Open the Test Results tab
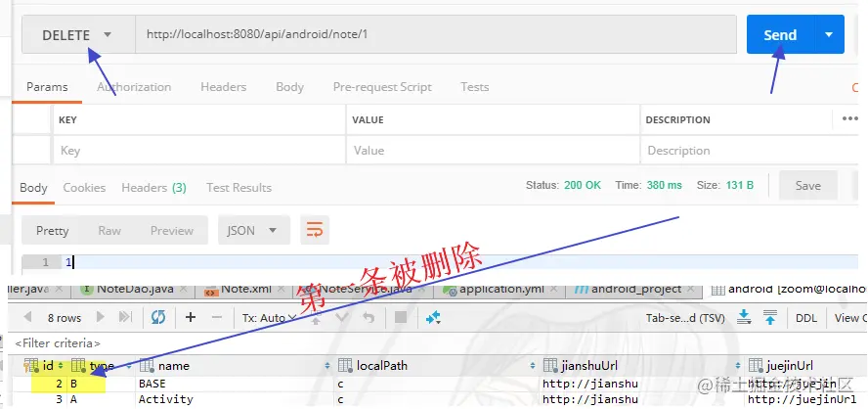Image resolution: width=868 pixels, height=409 pixels. pos(239,187)
